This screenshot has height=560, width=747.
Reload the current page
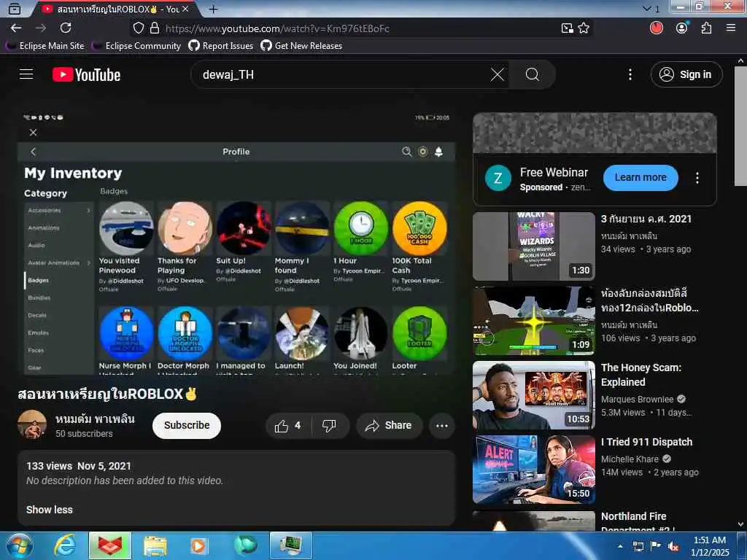[66, 28]
